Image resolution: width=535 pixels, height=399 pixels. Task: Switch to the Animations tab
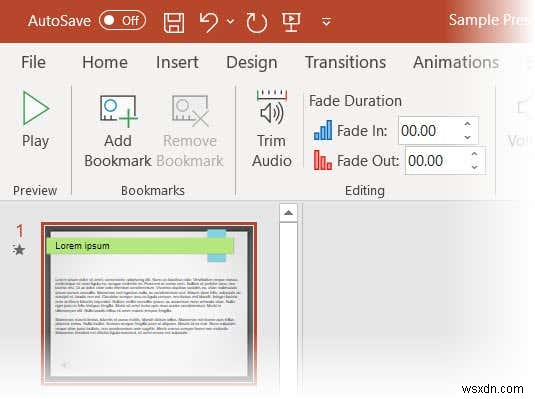pos(456,62)
